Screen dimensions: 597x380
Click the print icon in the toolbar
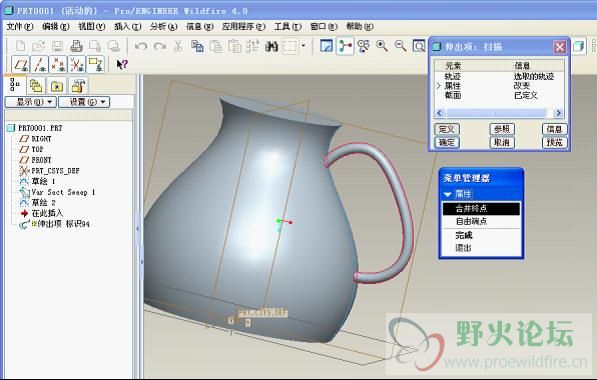(77, 46)
